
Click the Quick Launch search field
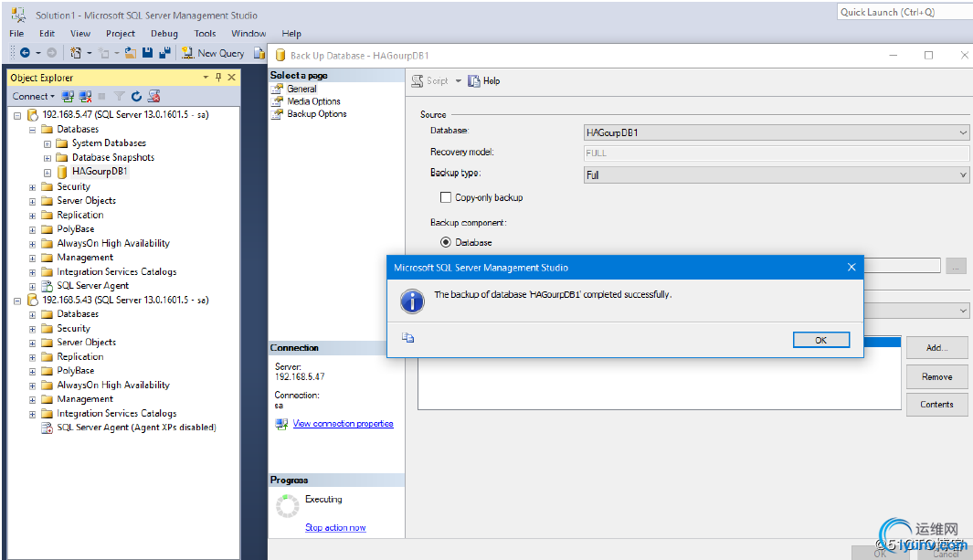tap(904, 12)
